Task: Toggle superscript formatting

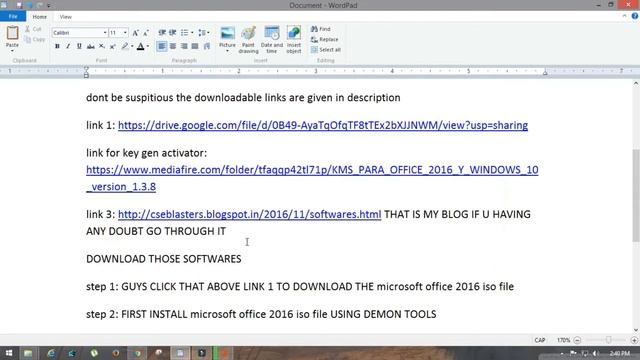Action: coord(113,47)
